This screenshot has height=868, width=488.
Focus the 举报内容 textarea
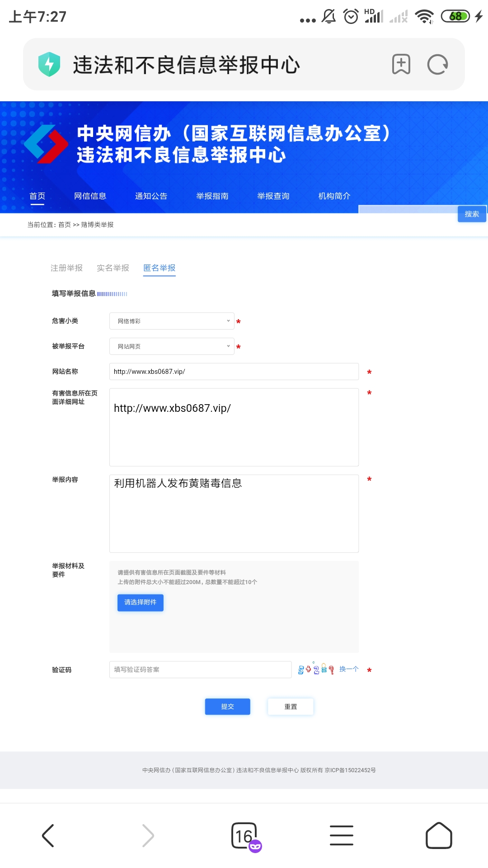tap(234, 514)
